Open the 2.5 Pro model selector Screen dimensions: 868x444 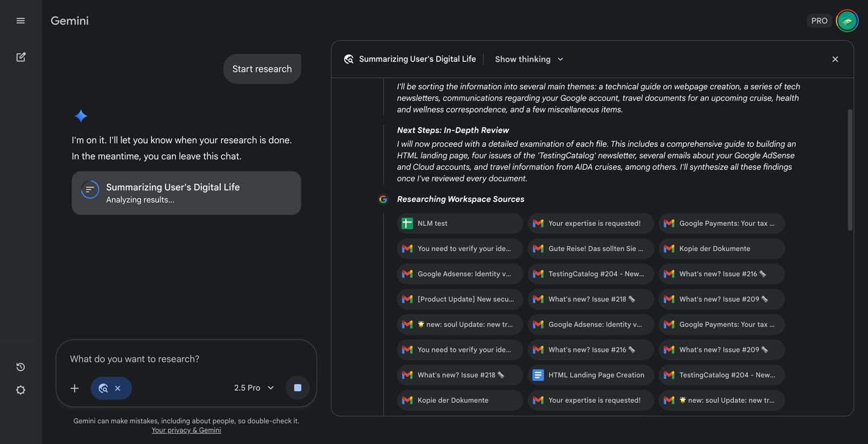pyautogui.click(x=254, y=388)
